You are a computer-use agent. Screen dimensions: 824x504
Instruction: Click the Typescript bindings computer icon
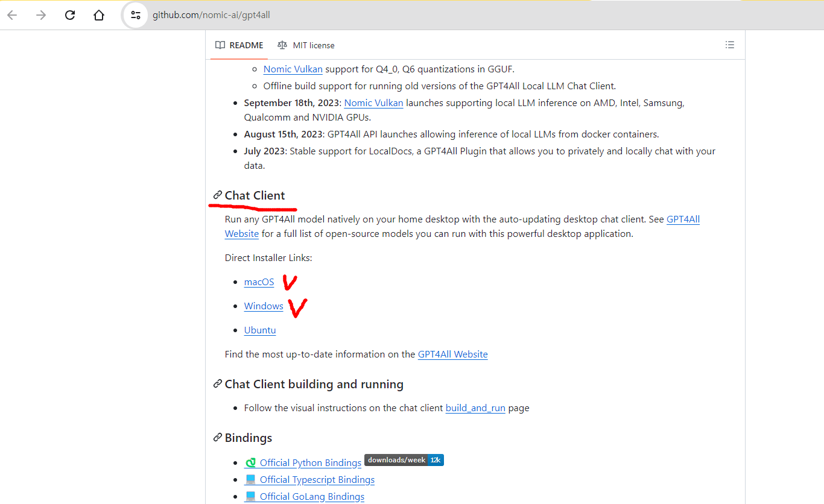(250, 480)
